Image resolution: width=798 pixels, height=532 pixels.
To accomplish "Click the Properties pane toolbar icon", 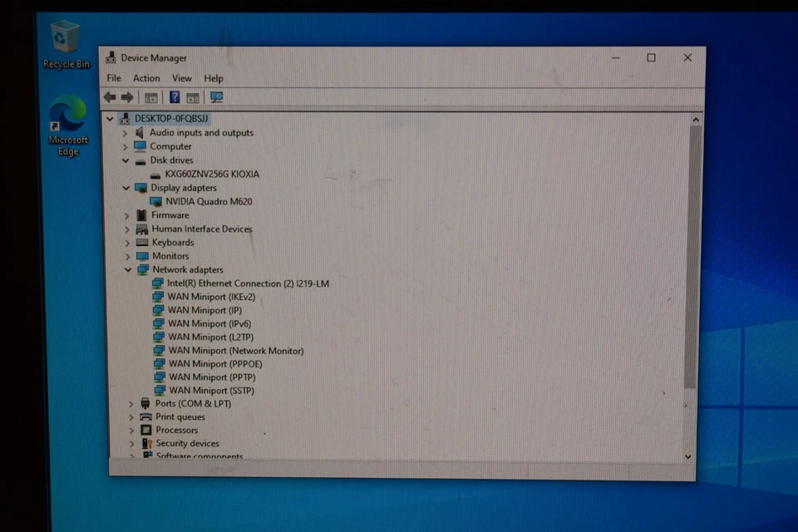I will point(193,97).
